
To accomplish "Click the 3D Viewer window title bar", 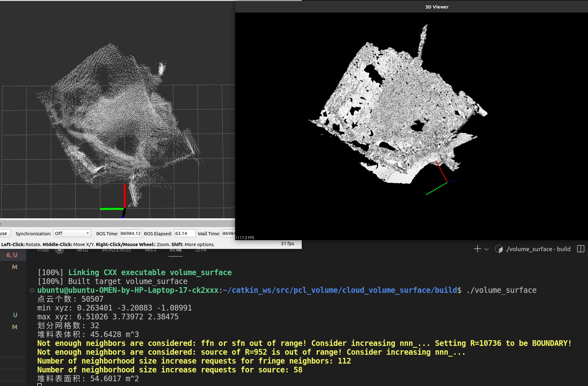I will (x=437, y=7).
